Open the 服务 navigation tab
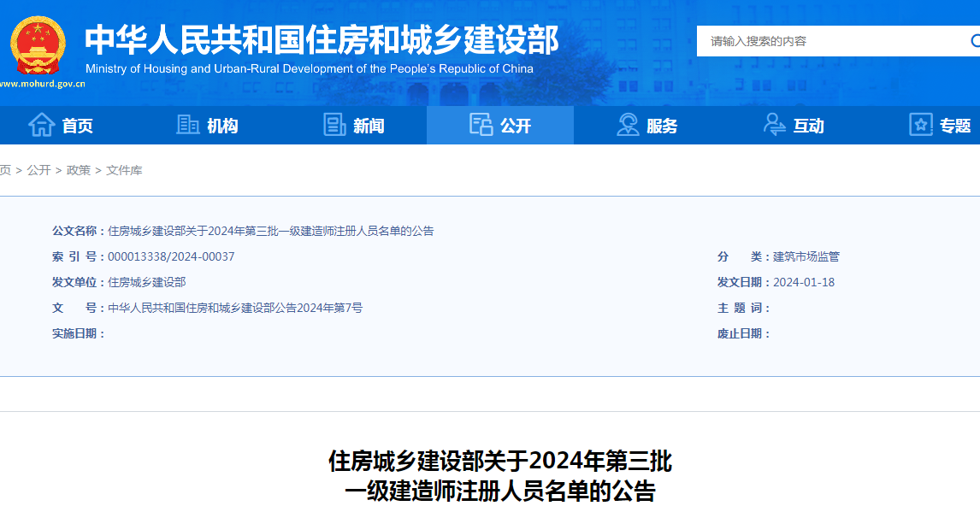The image size is (980, 506). [x=646, y=126]
